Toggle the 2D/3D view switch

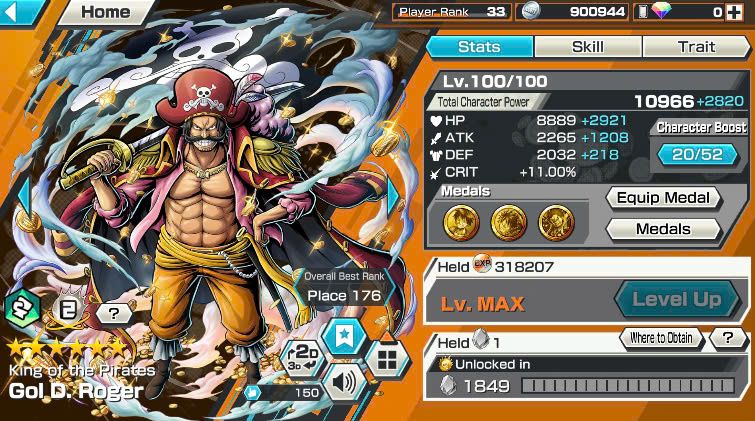coord(303,359)
